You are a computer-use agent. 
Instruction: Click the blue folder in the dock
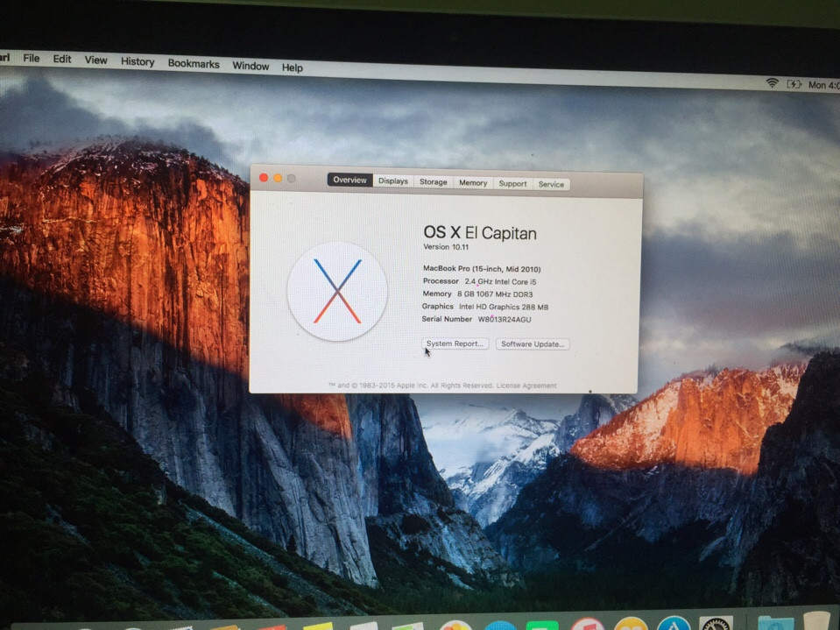click(x=774, y=623)
